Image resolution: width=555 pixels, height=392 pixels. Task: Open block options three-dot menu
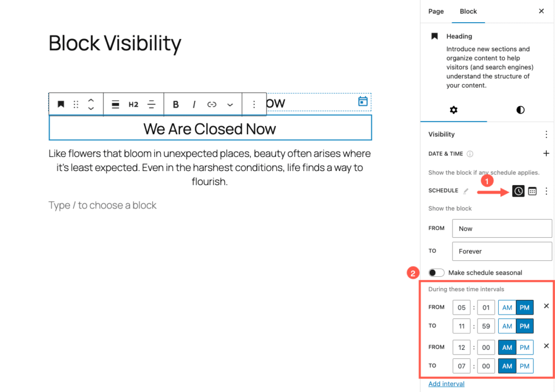click(254, 104)
